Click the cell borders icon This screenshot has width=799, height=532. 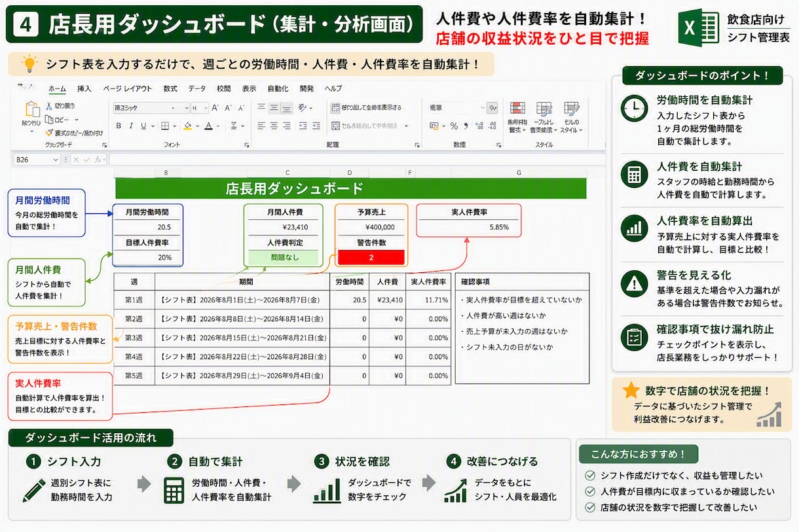(165, 126)
